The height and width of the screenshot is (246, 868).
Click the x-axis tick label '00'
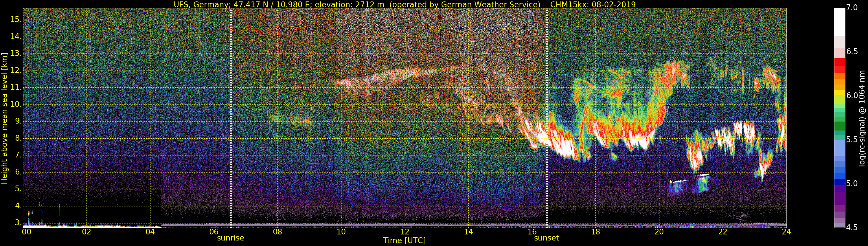coord(26,232)
